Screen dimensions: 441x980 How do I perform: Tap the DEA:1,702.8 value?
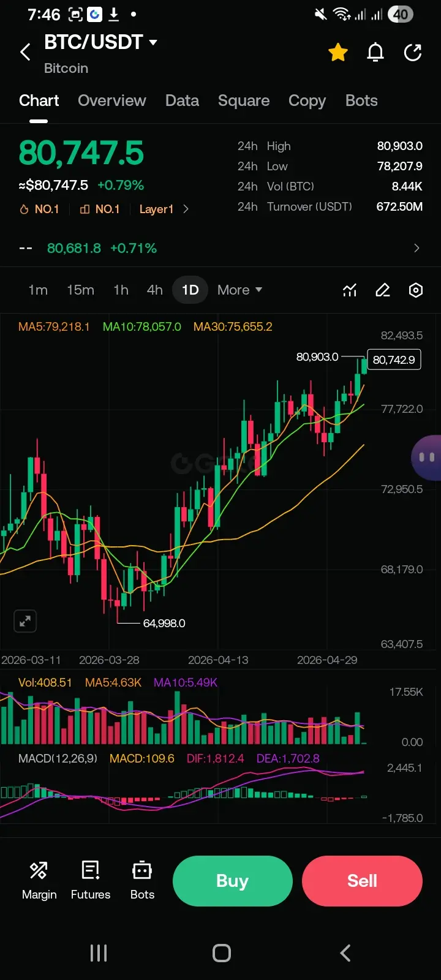288,758
